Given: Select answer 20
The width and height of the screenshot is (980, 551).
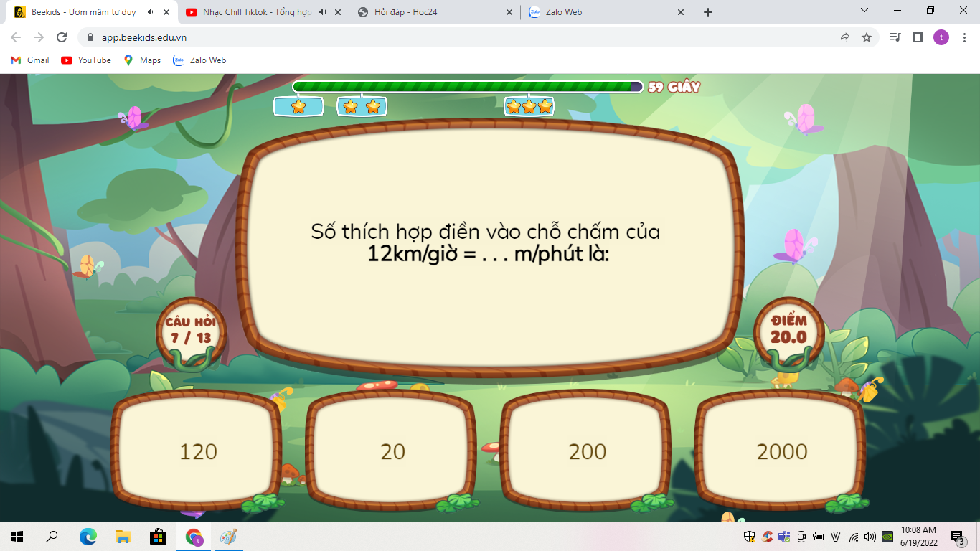Looking at the screenshot, I should click(x=391, y=451).
